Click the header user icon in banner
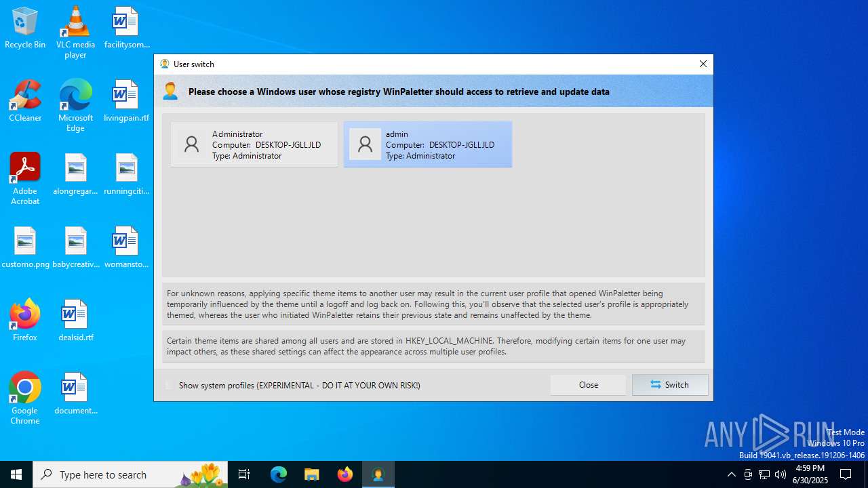This screenshot has height=488, width=868. 171,91
